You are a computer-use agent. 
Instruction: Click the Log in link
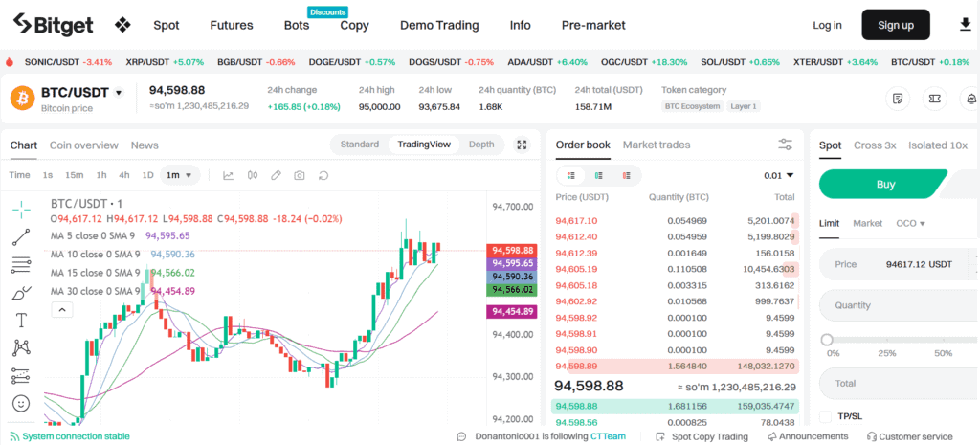(827, 25)
